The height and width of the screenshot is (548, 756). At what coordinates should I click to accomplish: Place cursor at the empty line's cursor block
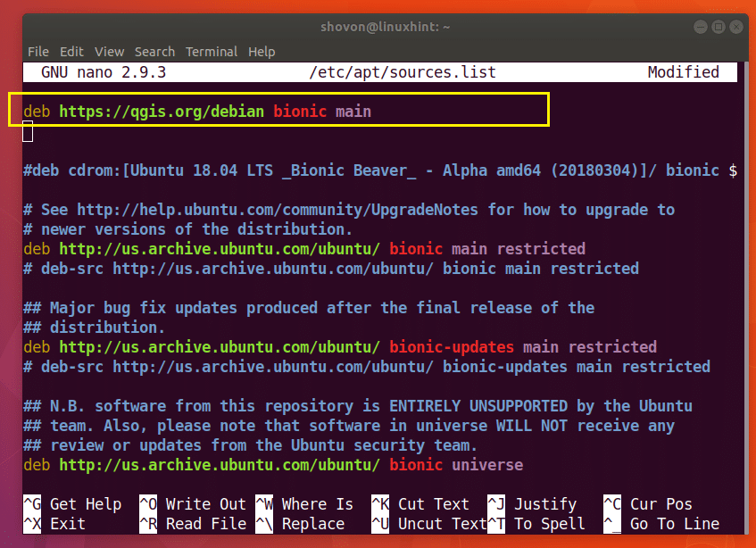pyautogui.click(x=28, y=131)
